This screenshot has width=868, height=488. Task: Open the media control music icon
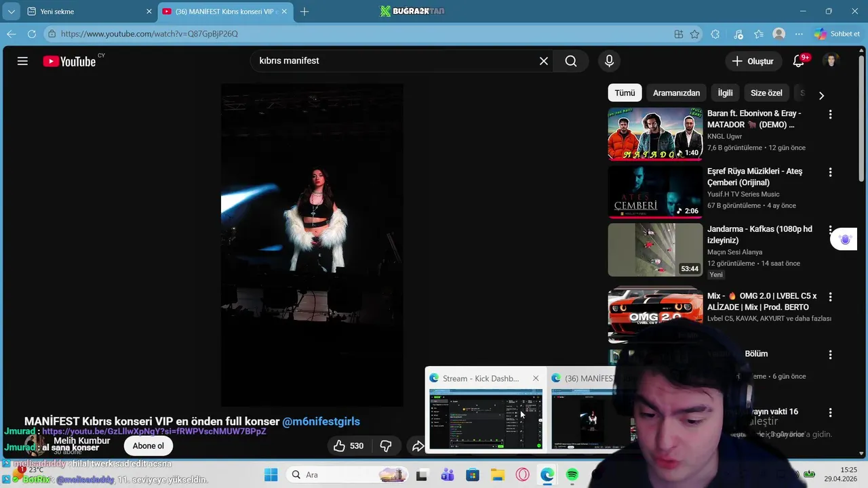(x=738, y=34)
